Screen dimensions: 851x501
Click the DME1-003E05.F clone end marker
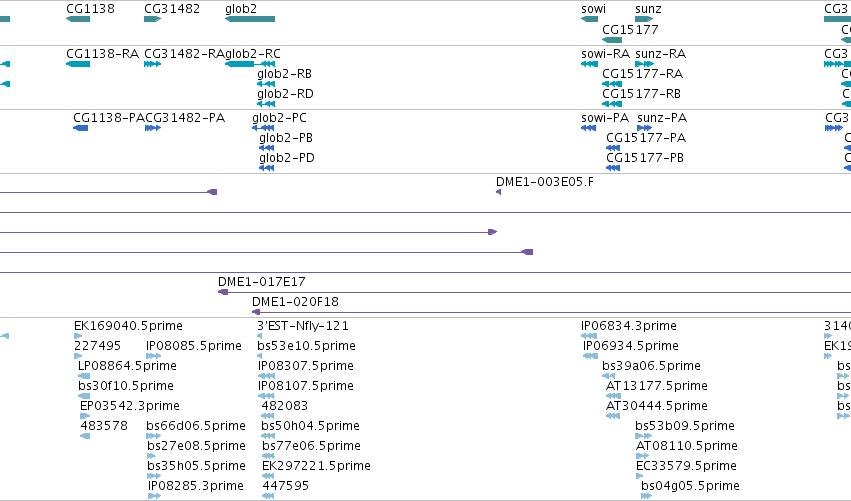[x=498, y=192]
